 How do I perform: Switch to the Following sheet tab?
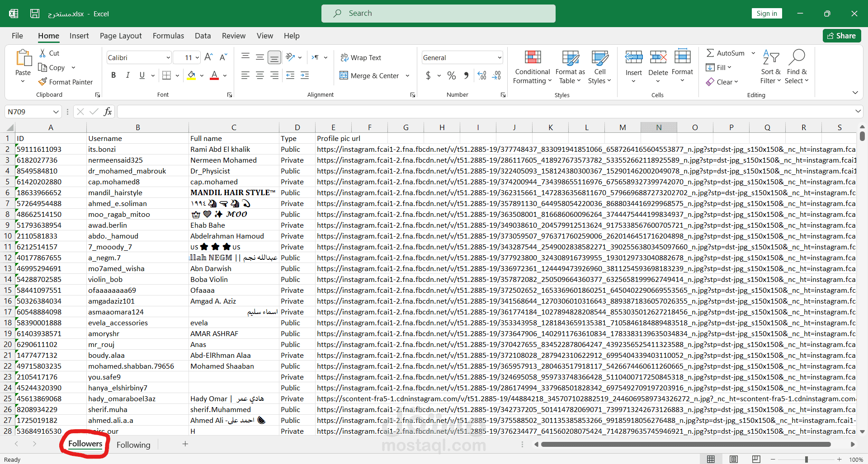[133, 445]
